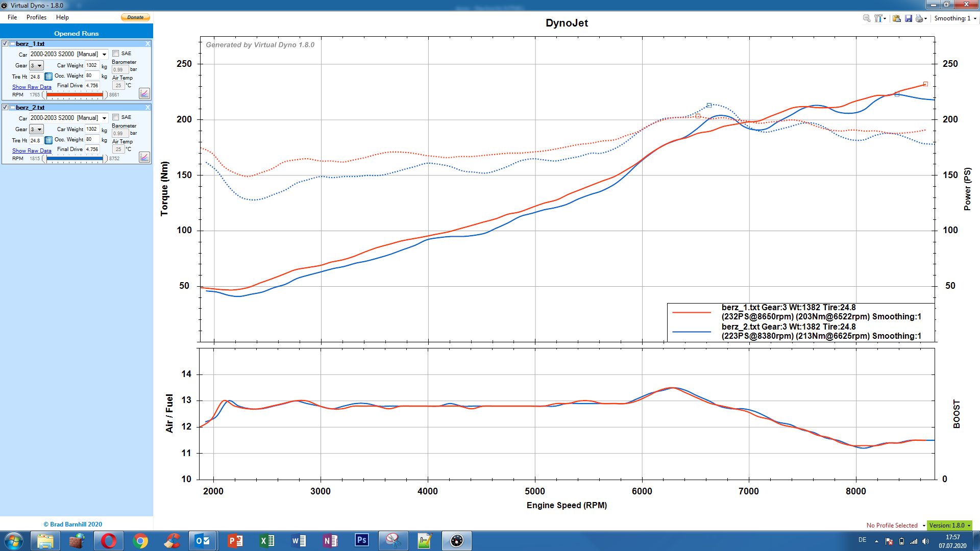Open the Profiles menu
The height and width of the screenshot is (551, 980).
[x=36, y=17]
